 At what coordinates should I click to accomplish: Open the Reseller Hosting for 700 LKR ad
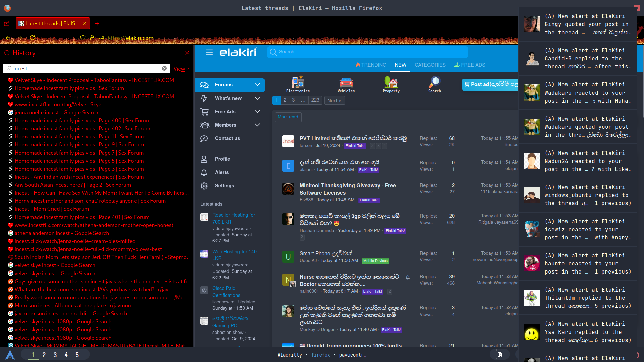click(x=234, y=218)
